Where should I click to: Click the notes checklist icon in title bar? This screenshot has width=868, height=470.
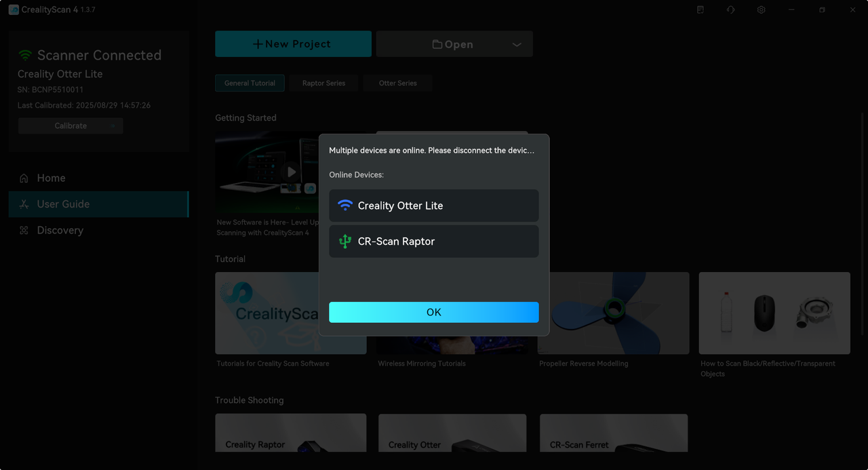[x=701, y=10]
